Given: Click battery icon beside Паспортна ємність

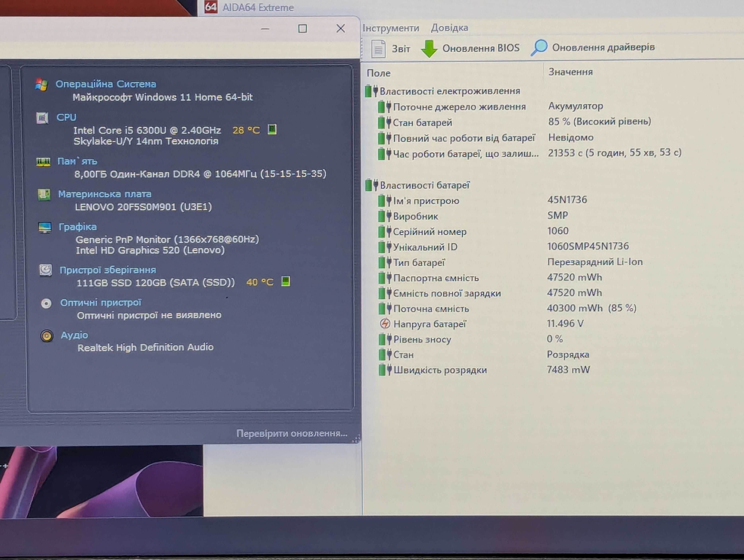Looking at the screenshot, I should point(385,278).
